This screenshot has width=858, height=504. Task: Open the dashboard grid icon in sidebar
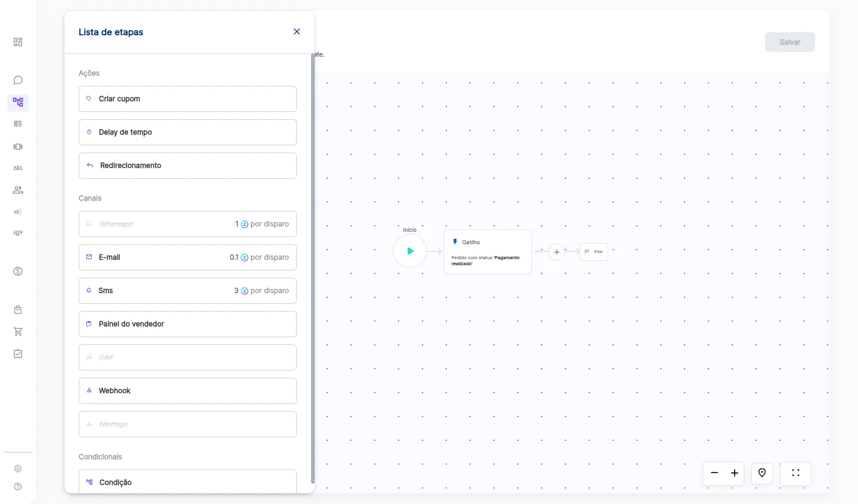[18, 42]
